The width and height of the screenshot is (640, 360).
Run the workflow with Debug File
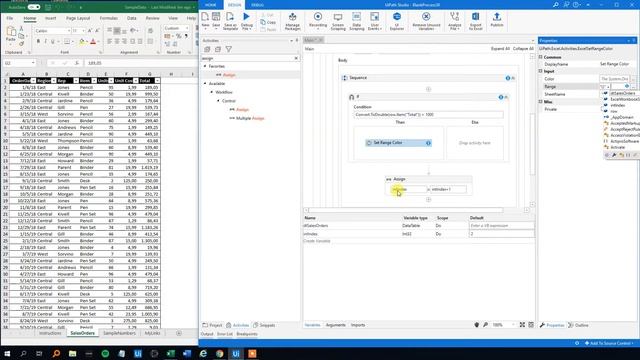247,20
